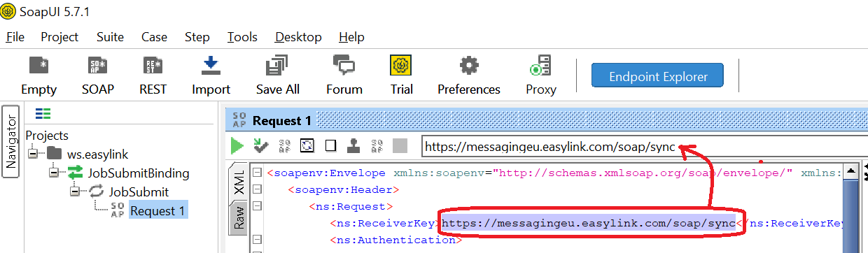Open the Tools menu
The width and height of the screenshot is (868, 253).
click(x=242, y=37)
